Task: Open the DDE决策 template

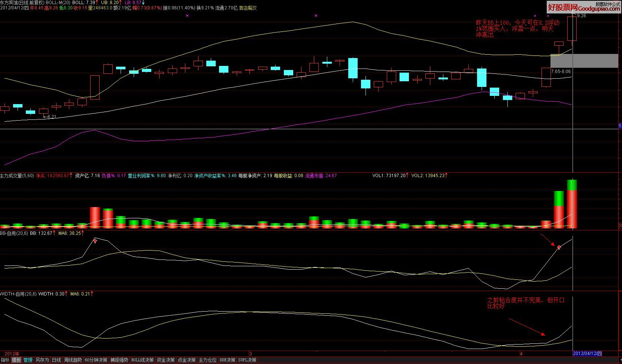Action: pos(227,360)
